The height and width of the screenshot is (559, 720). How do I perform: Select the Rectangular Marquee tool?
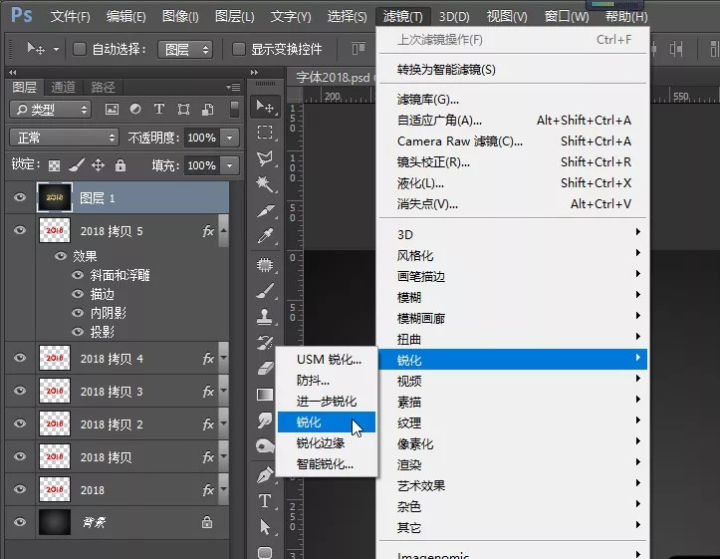point(265,132)
